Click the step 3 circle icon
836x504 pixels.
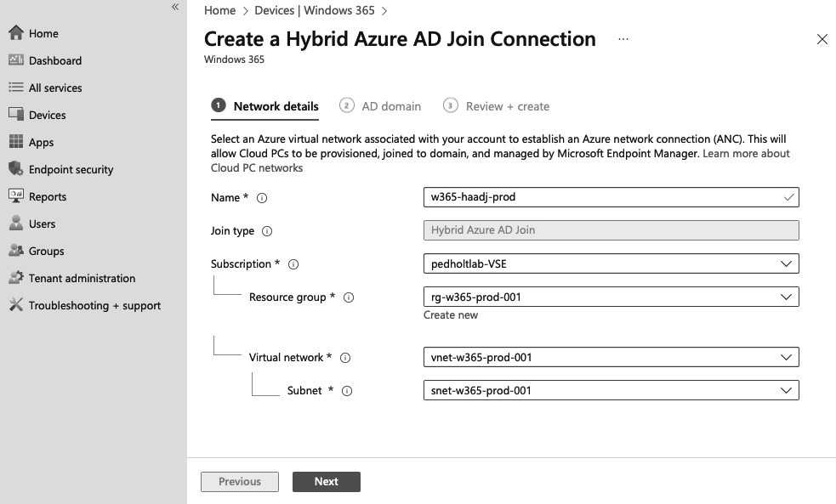[451, 105]
